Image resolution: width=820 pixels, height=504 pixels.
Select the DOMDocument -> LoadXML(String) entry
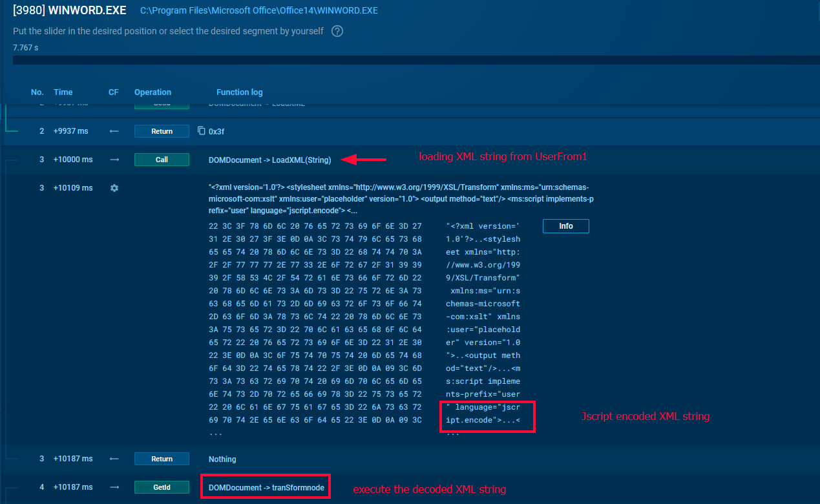tap(269, 160)
